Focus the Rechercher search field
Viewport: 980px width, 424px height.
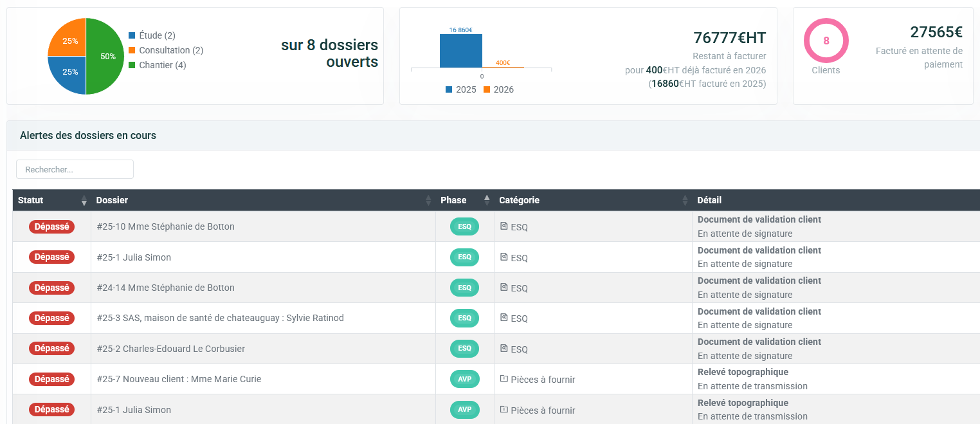click(75, 169)
